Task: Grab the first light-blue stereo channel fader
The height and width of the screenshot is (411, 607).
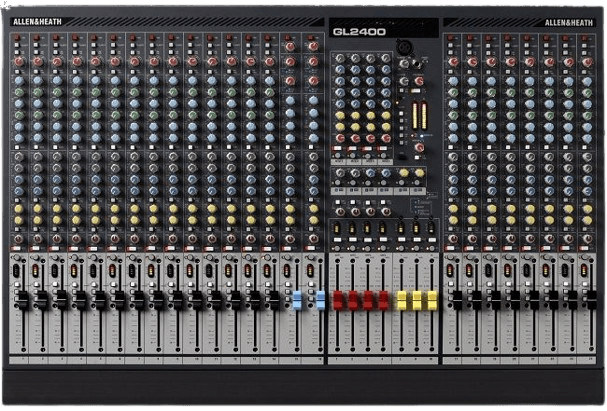Action: point(297,298)
